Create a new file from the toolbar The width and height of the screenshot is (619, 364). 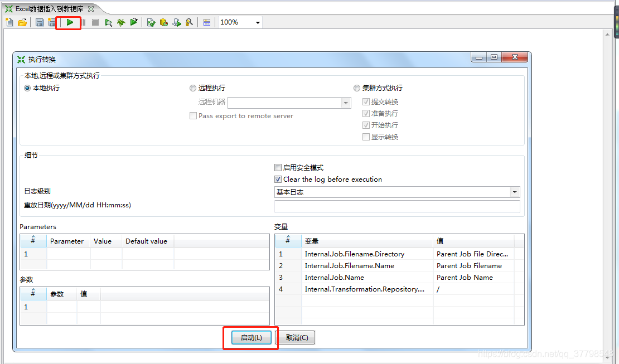point(9,22)
